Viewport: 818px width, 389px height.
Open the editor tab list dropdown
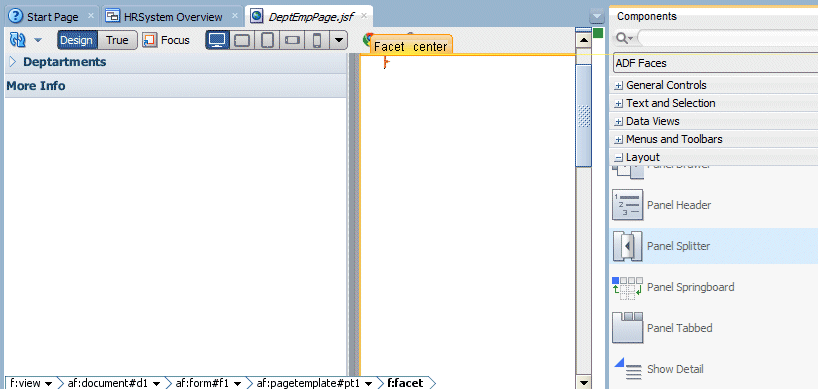596,17
